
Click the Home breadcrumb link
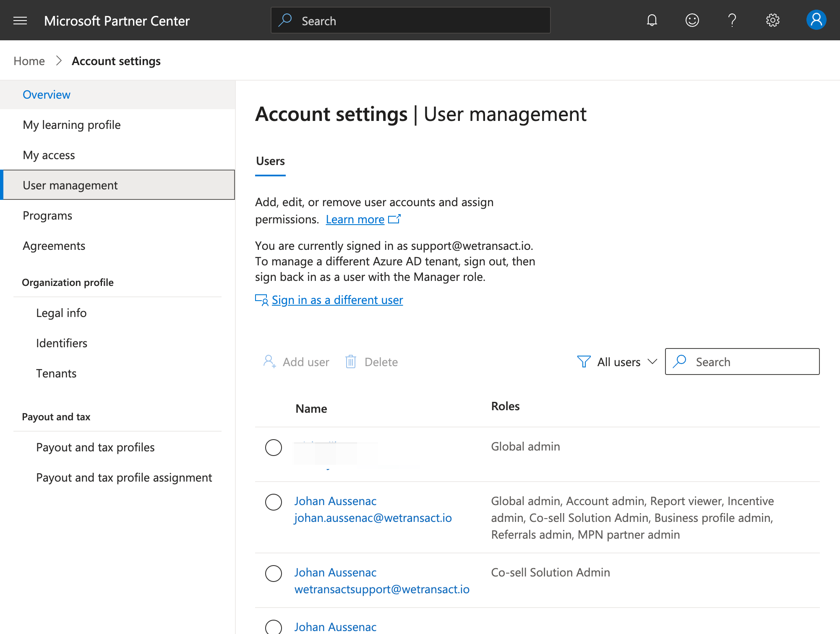coord(29,61)
